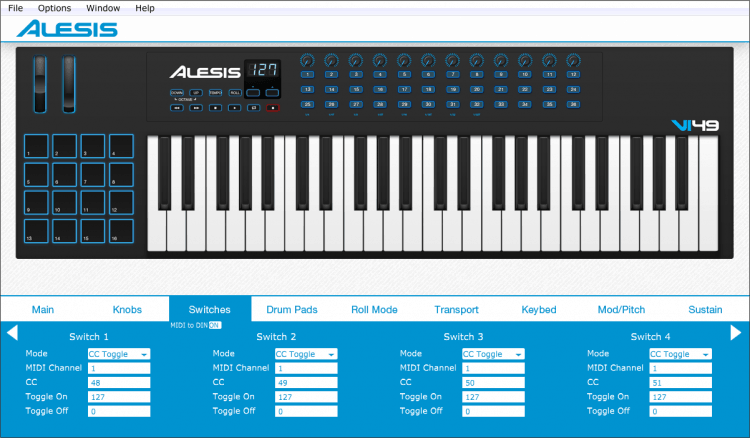Image resolution: width=750 pixels, height=438 pixels.
Task: Click the right button below the 127 display
Action: pos(272,93)
